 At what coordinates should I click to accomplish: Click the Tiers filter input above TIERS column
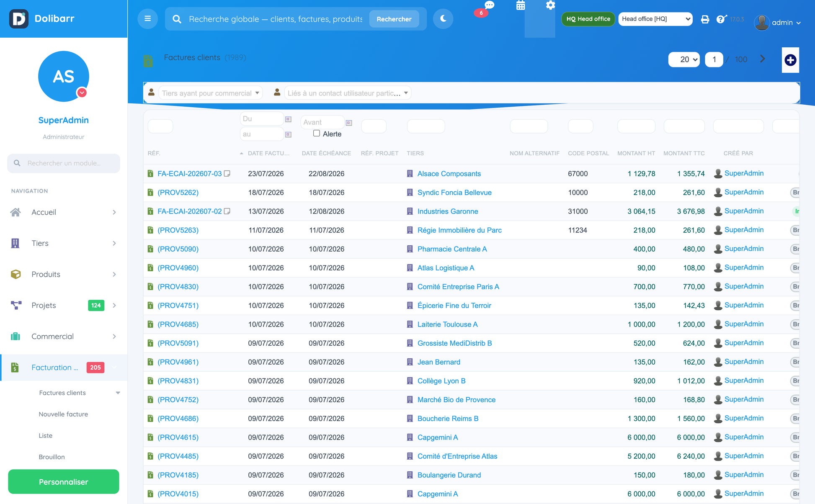pos(426,126)
